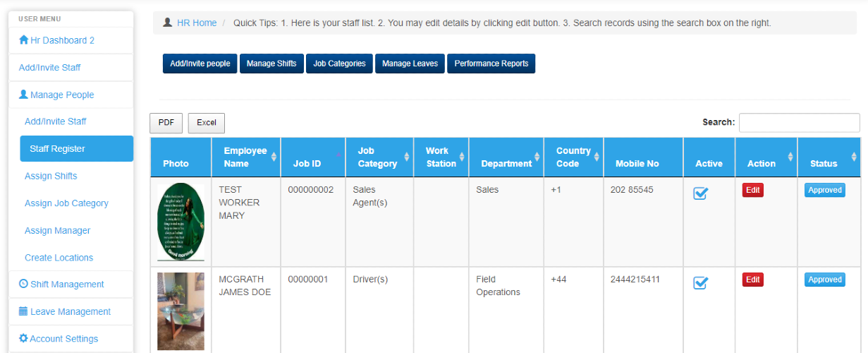Sort table by Status column
The width and height of the screenshot is (868, 353).
coord(829,157)
